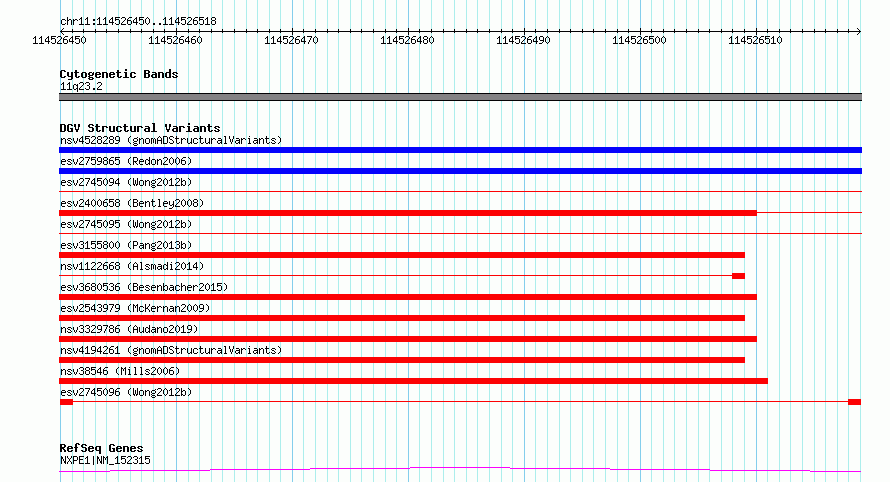Click the small red block of nsv1122668
This screenshot has width=890, height=482.
pos(738,276)
